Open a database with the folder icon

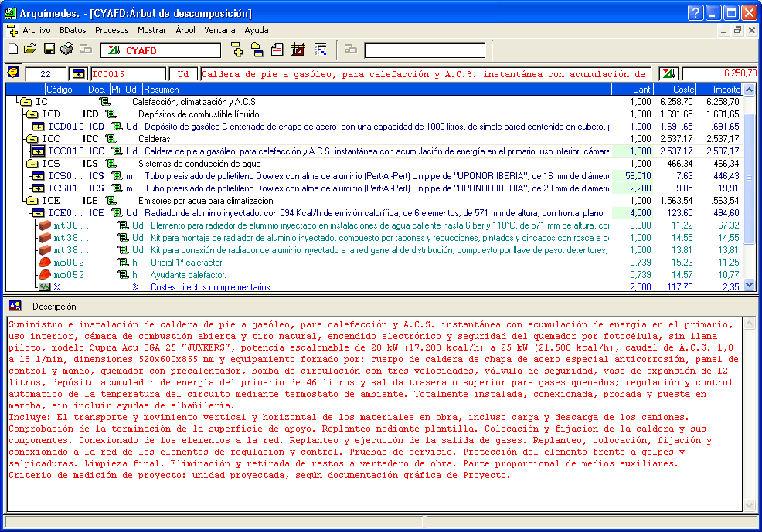30,49
